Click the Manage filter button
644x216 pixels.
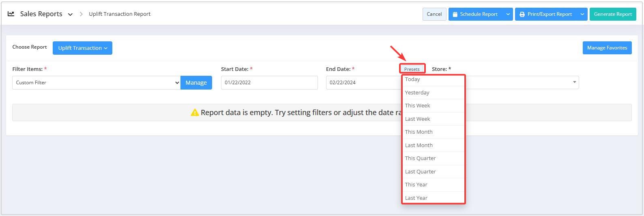point(196,83)
